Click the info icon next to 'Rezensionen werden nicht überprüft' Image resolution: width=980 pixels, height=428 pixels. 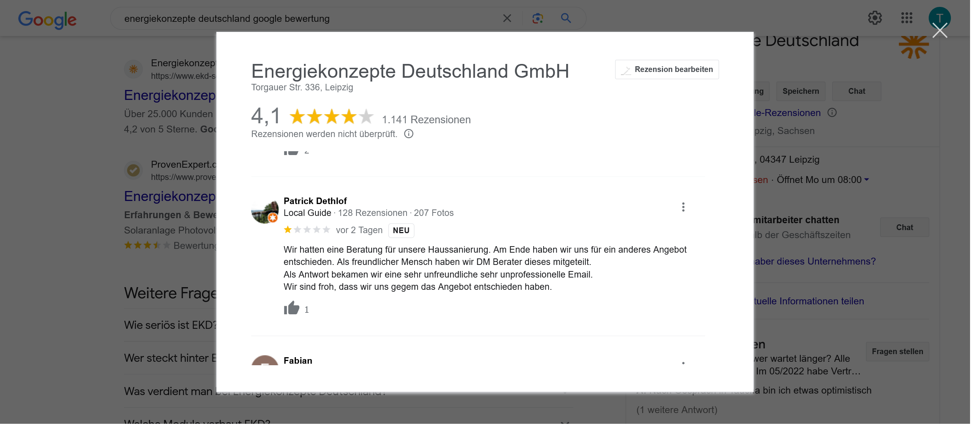point(408,134)
